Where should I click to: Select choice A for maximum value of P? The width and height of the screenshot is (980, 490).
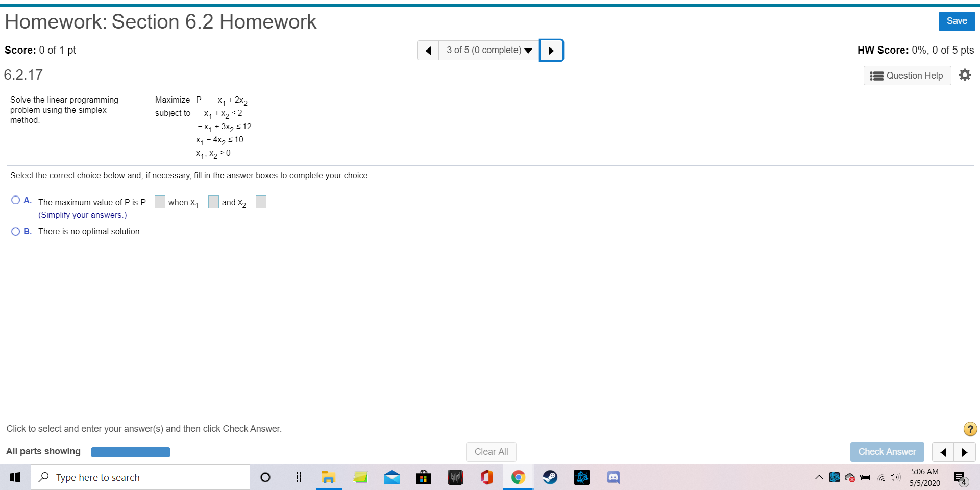coord(16,200)
